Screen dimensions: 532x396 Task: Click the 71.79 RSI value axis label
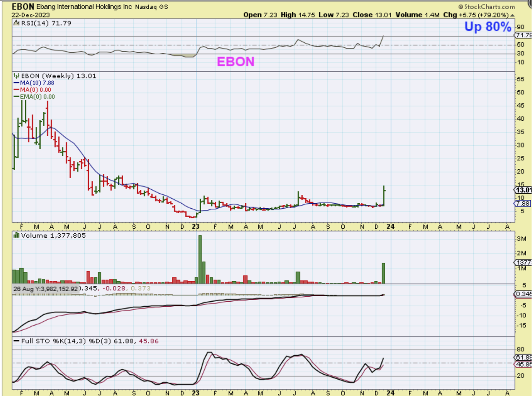pyautogui.click(x=524, y=35)
